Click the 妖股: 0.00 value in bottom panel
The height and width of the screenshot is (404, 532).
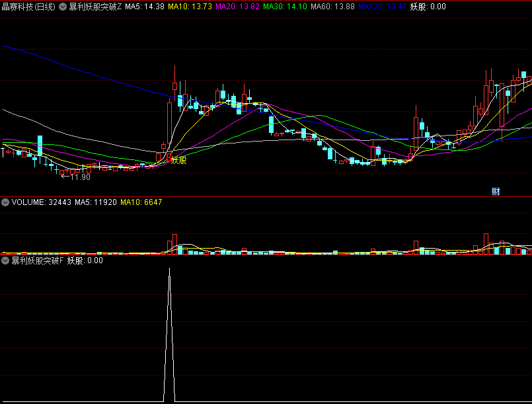tap(85, 261)
